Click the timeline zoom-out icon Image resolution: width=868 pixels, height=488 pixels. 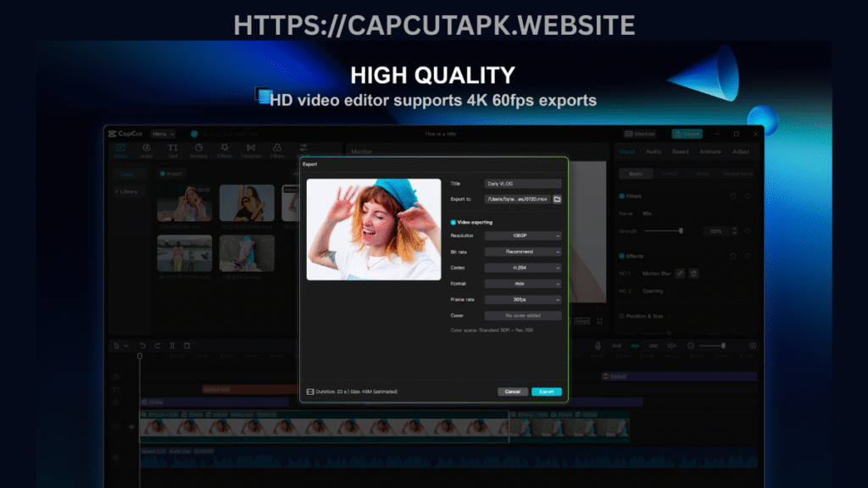coord(690,346)
